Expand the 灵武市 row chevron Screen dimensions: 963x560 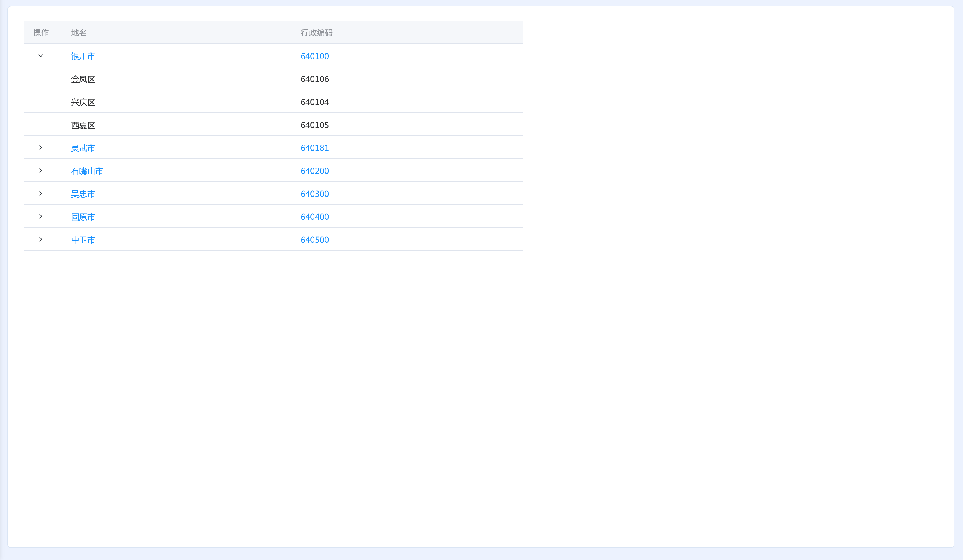tap(40, 147)
